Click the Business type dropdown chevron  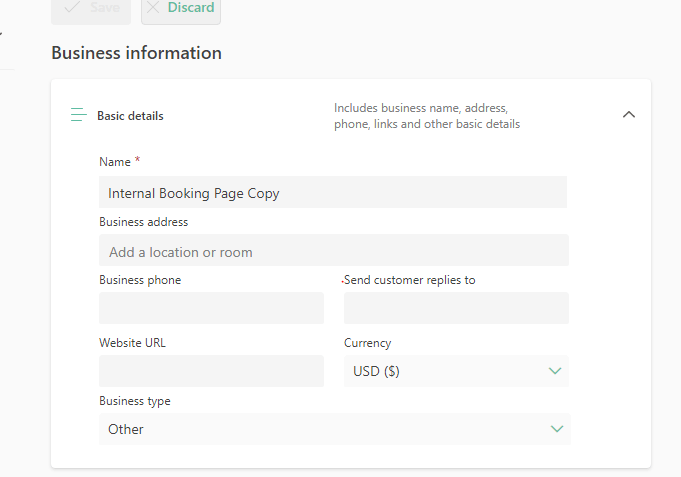pyautogui.click(x=557, y=429)
